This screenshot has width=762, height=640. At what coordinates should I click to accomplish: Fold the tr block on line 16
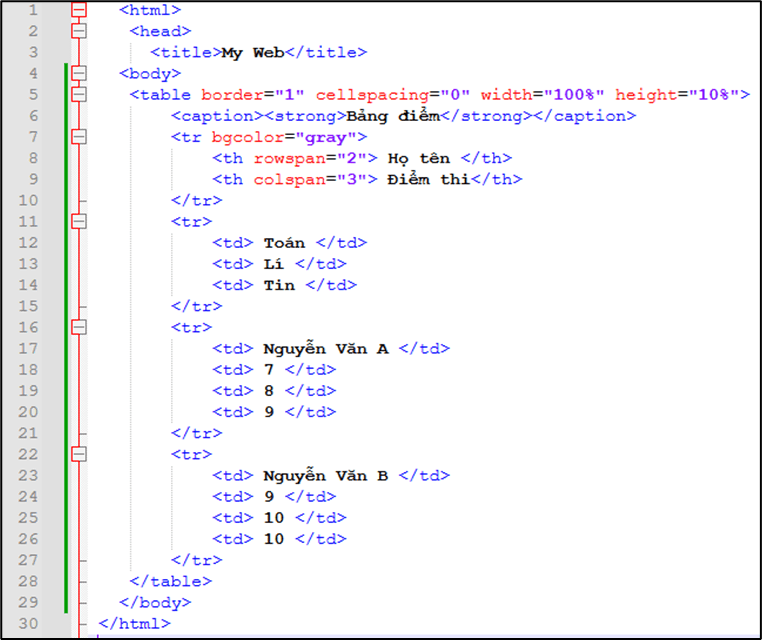click(80, 327)
